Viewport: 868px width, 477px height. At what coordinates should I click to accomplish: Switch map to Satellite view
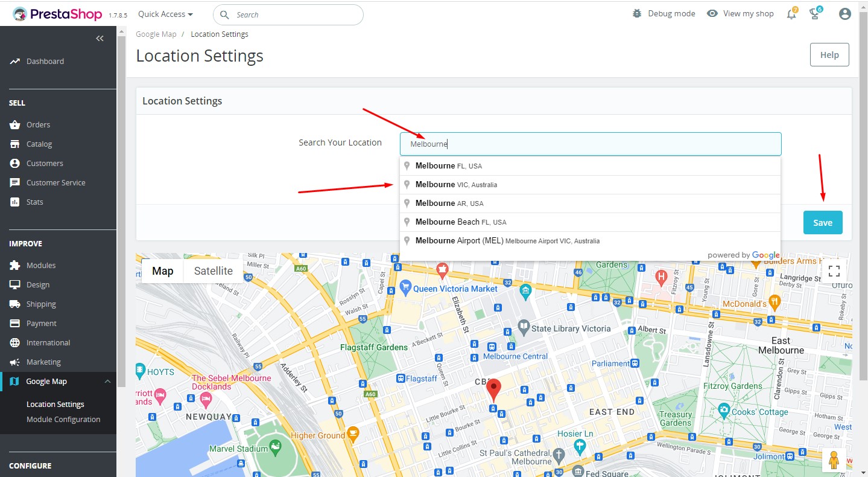pos(214,271)
